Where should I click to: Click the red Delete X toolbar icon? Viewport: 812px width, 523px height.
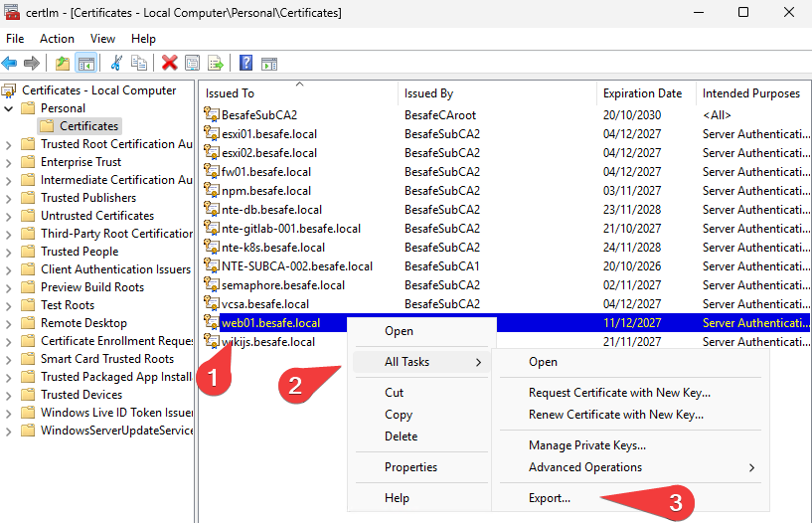(169, 64)
